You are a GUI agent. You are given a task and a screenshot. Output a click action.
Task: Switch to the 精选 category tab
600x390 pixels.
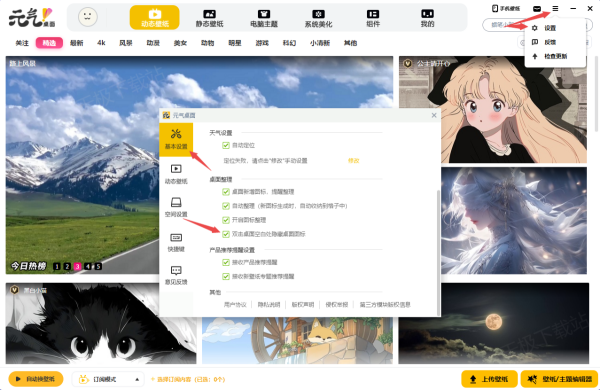pos(49,43)
